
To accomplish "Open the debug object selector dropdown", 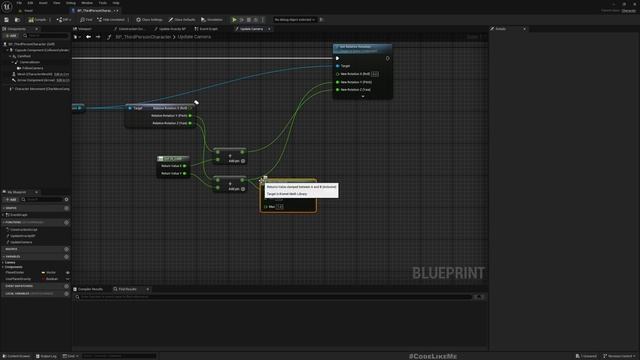I will [x=295, y=20].
